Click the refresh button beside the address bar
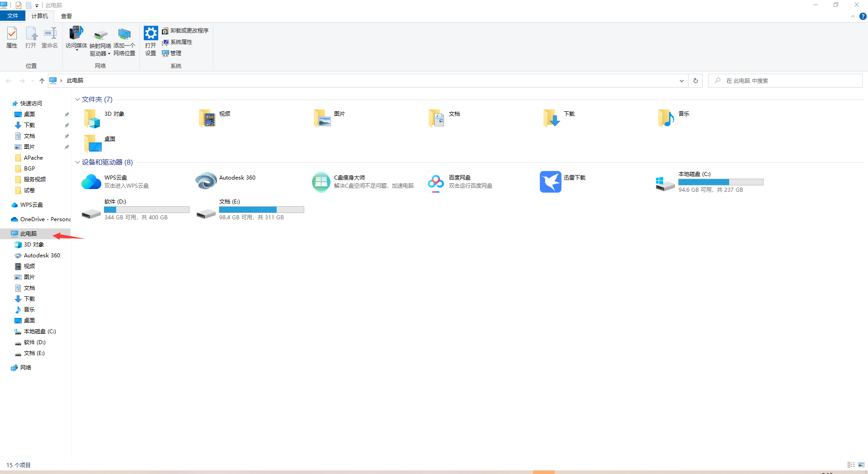Screen dimensions: 868x474 (x=696, y=81)
